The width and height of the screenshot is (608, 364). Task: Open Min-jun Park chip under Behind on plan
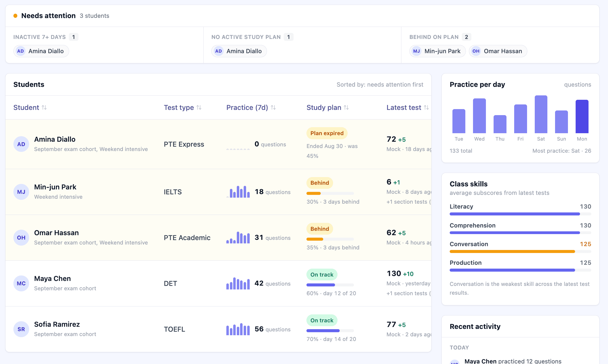(437, 51)
